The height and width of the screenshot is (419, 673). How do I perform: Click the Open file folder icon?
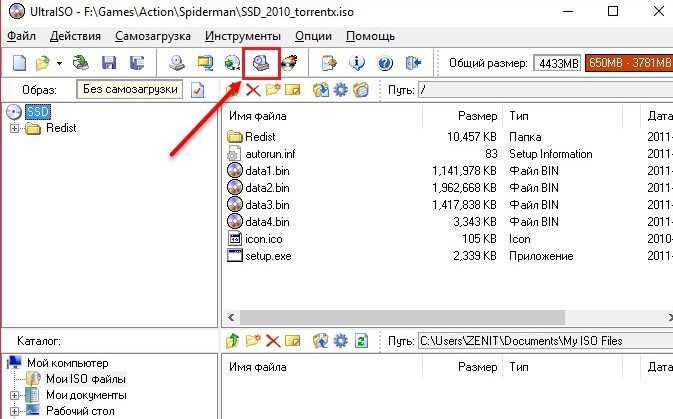[42, 63]
